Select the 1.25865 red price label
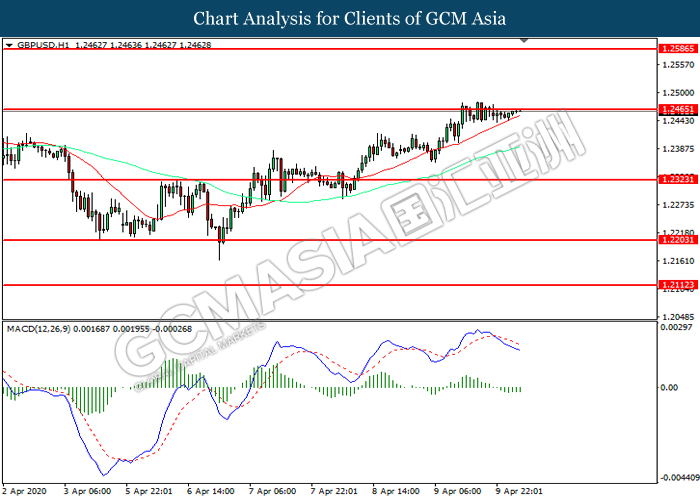 point(678,49)
